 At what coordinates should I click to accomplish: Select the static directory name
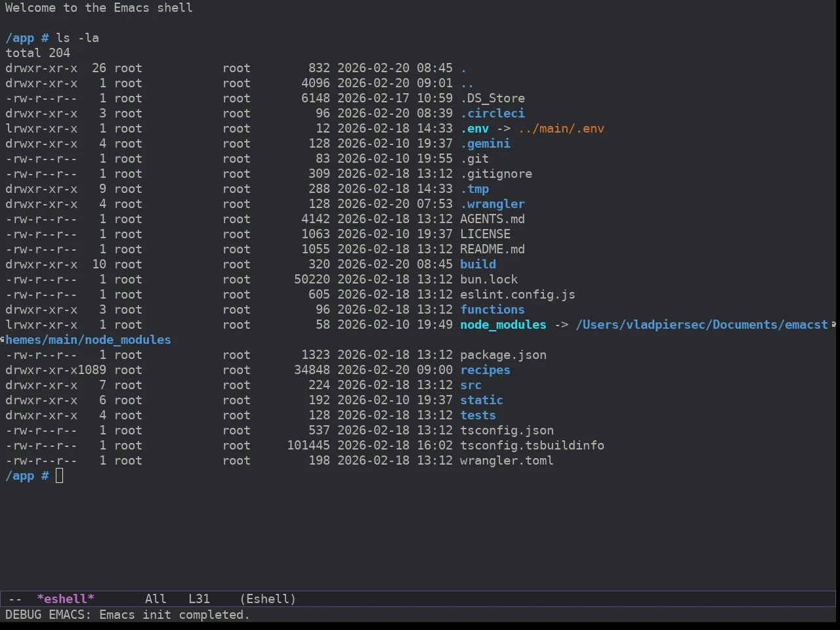(x=482, y=400)
